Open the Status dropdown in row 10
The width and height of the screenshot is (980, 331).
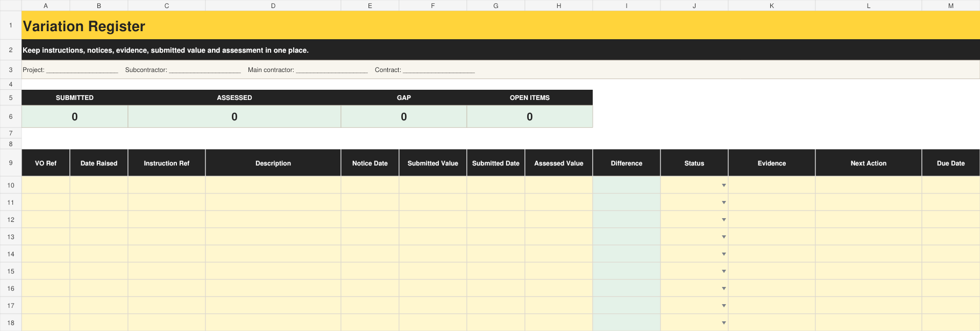click(723, 185)
